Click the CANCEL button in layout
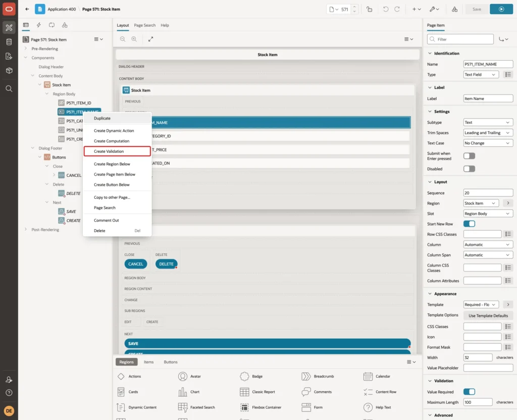This screenshot has height=420, width=517. pos(135,264)
